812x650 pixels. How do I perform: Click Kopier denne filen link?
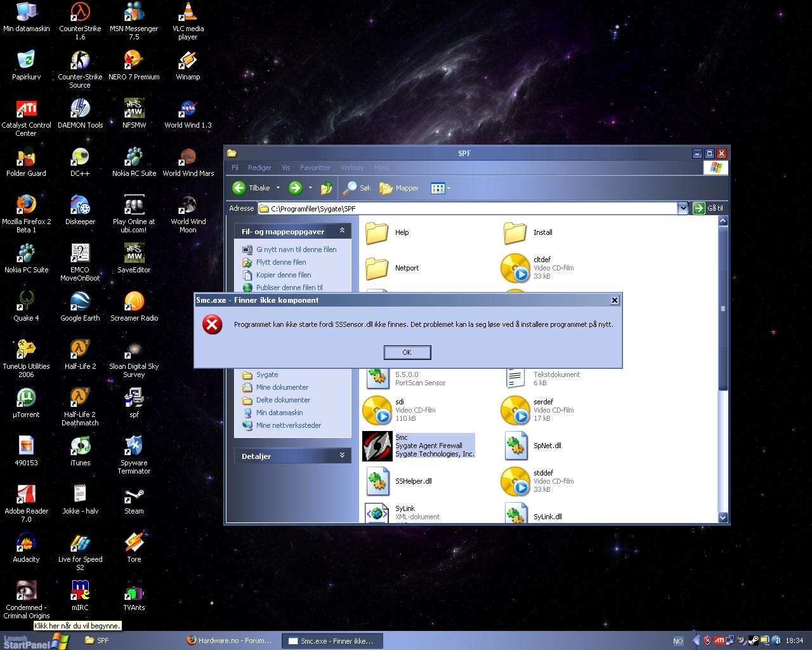point(284,275)
